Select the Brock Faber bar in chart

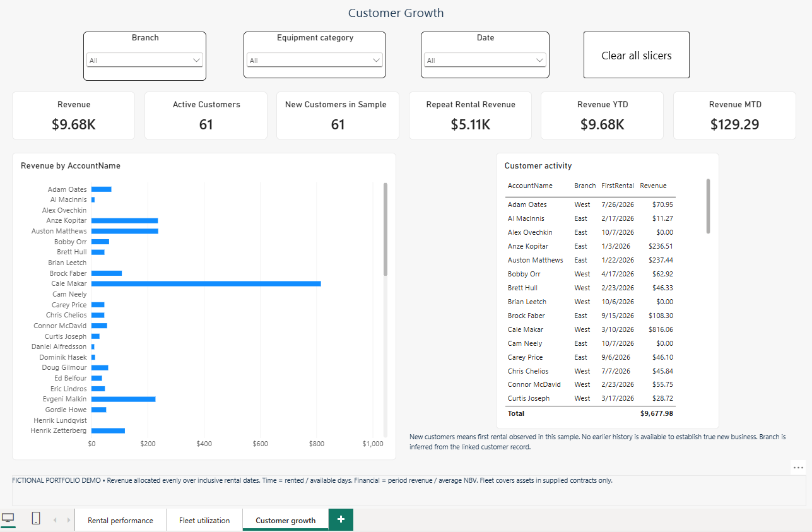coord(107,273)
